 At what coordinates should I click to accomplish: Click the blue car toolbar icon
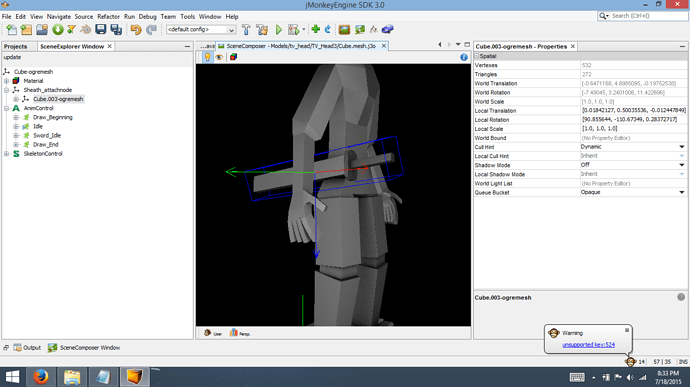[387, 29]
